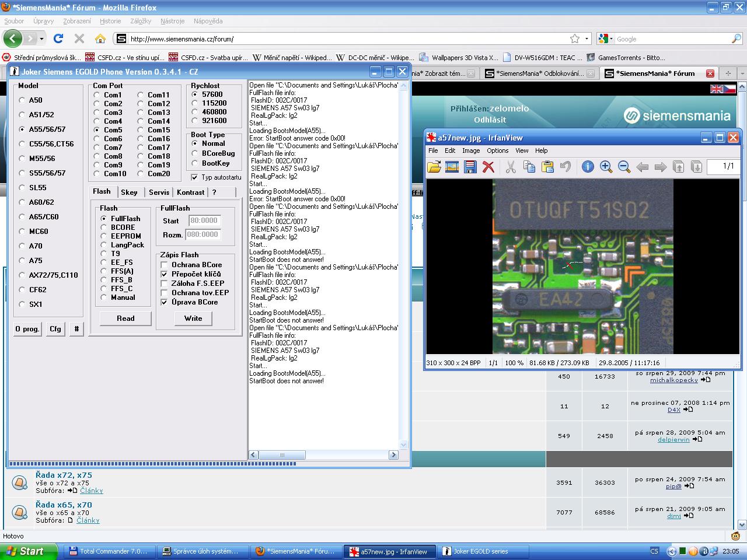Click Joker log horizontal scrollbar thumb

click(x=282, y=455)
